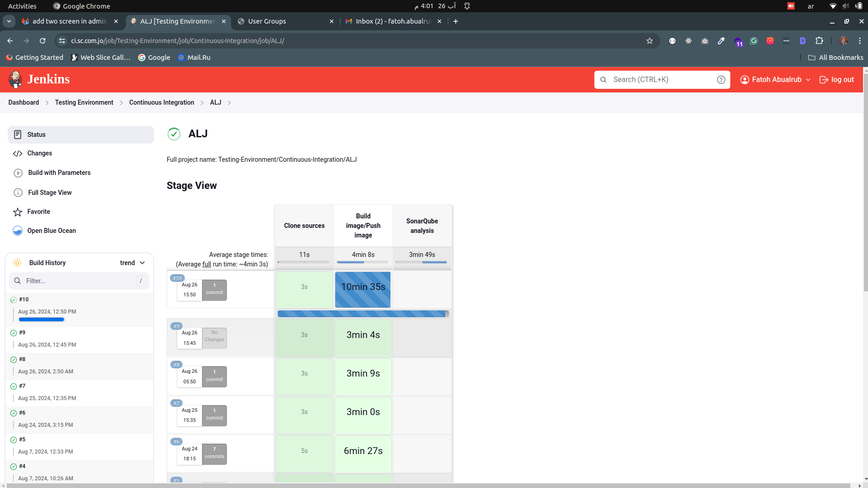Bookmark this page with star icon
Viewport: 868px width, 488px height.
649,41
